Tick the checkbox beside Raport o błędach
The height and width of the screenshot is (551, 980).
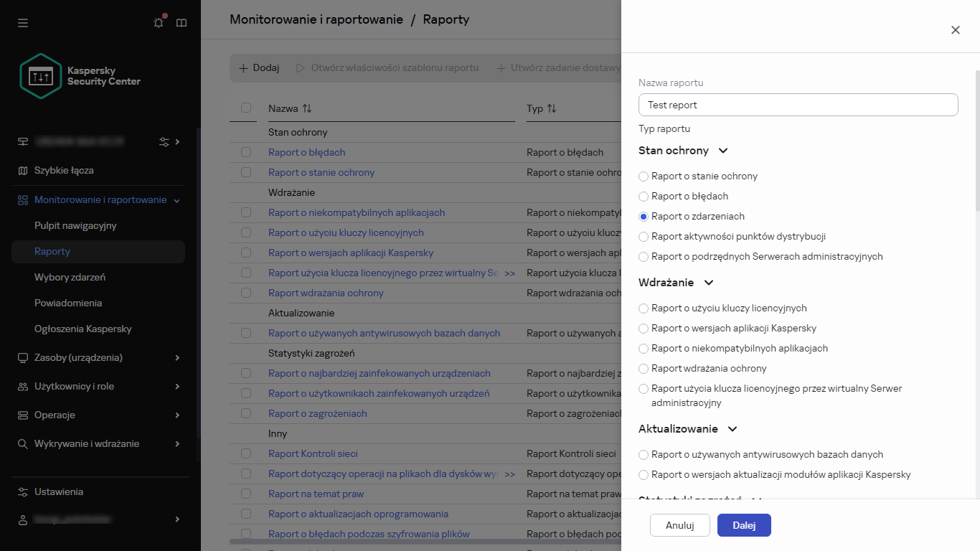[x=246, y=152]
